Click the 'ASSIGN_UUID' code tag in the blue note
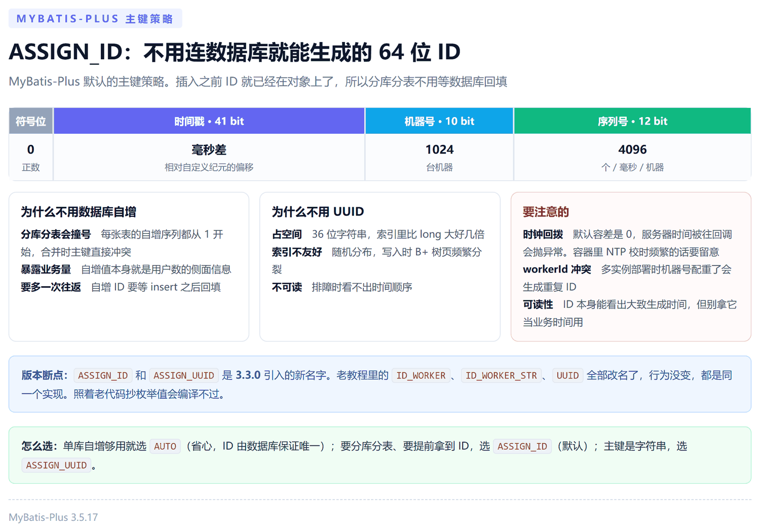 click(184, 375)
